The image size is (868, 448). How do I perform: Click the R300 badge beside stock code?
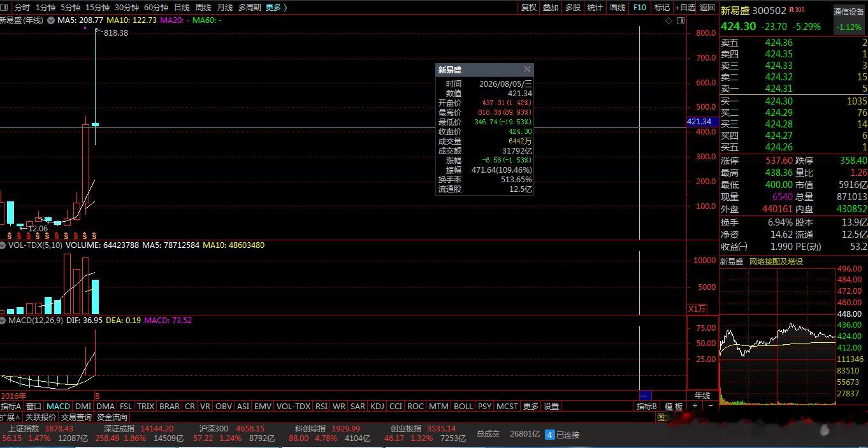[x=797, y=10]
